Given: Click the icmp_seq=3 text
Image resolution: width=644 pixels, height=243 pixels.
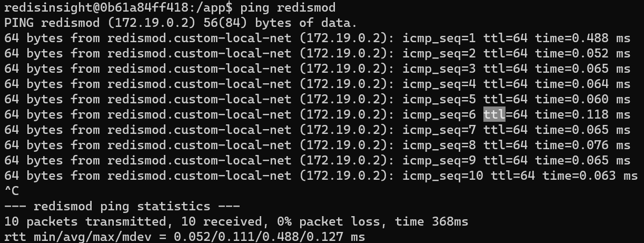Looking at the screenshot, I should coord(439,69).
